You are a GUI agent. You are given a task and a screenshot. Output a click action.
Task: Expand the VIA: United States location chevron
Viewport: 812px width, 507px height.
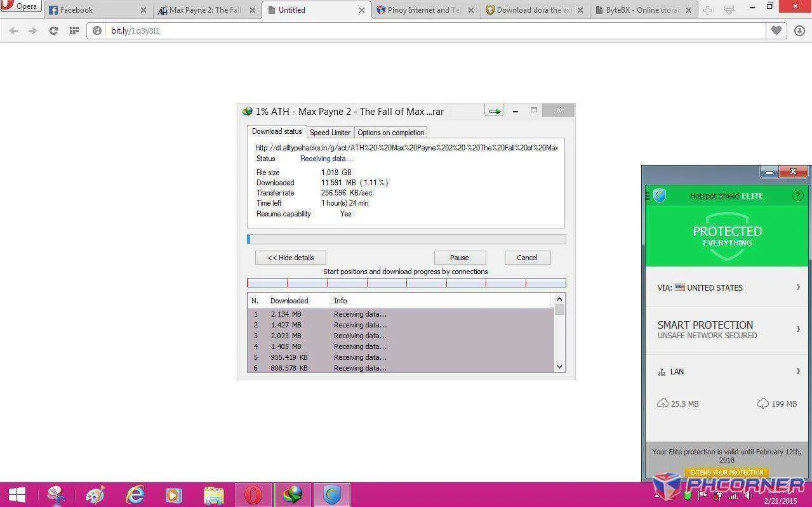798,287
